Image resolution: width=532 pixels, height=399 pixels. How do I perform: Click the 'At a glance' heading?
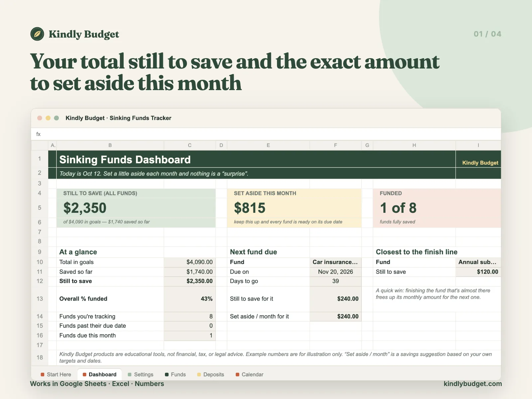pos(78,252)
